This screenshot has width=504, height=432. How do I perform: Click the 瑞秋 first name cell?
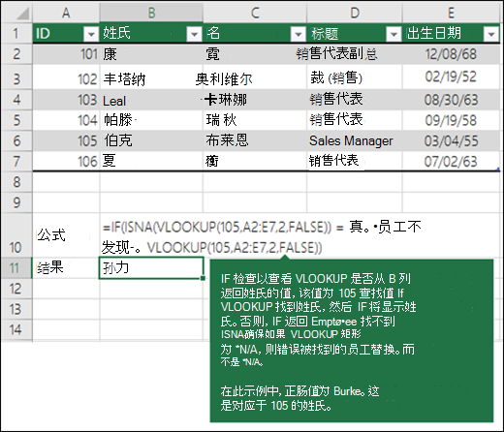pos(255,120)
